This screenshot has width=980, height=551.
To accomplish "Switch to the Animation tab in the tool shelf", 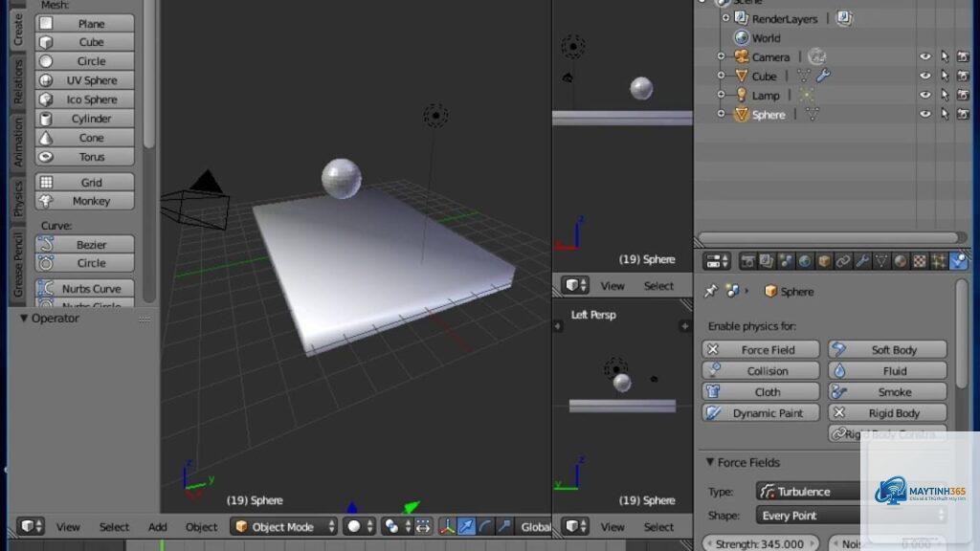I will click(17, 142).
